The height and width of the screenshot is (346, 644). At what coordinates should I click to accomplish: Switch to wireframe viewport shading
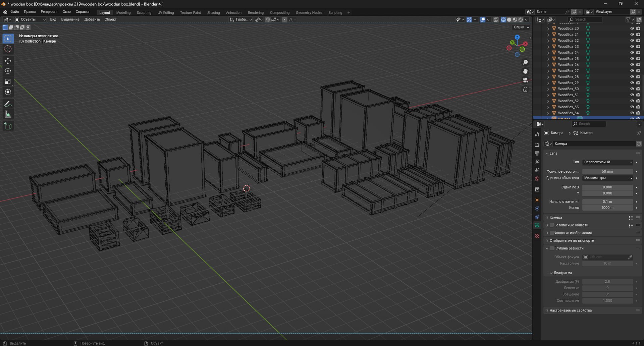[x=503, y=19]
